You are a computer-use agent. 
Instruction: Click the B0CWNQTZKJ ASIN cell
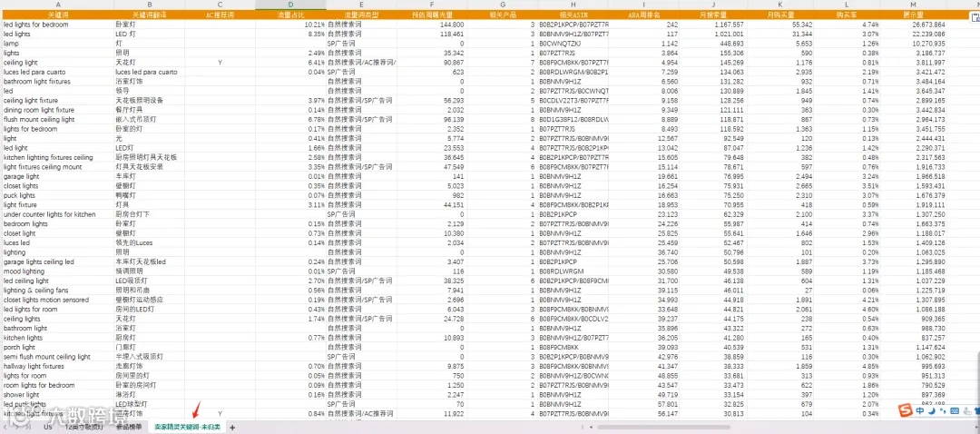coord(573,44)
